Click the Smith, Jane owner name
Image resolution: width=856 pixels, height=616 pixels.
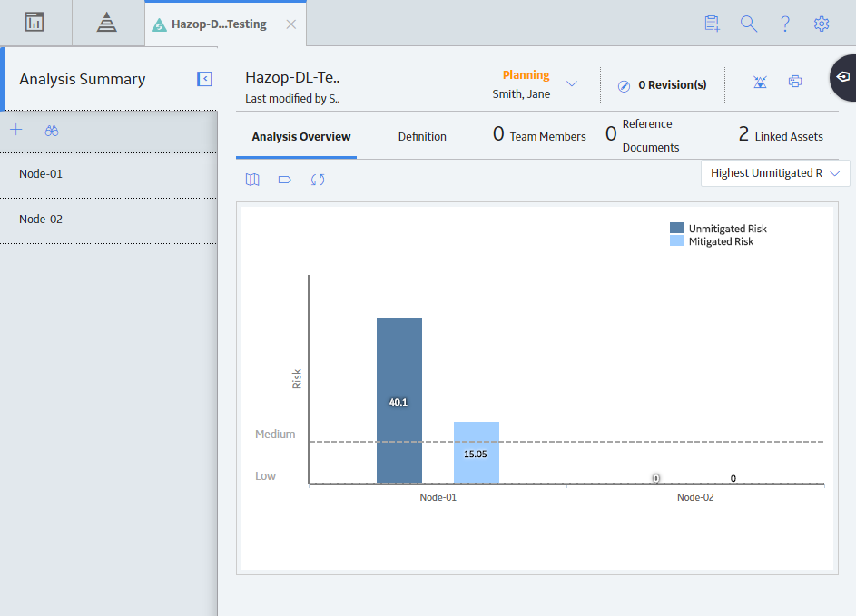pos(521,94)
